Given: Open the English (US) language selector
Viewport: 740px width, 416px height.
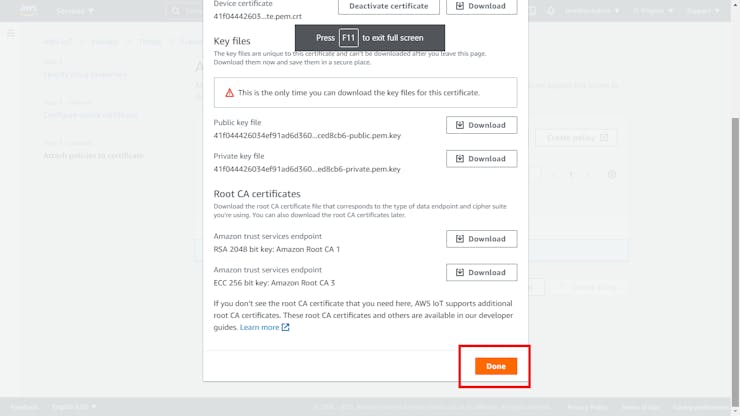Looking at the screenshot, I should pos(74,407).
